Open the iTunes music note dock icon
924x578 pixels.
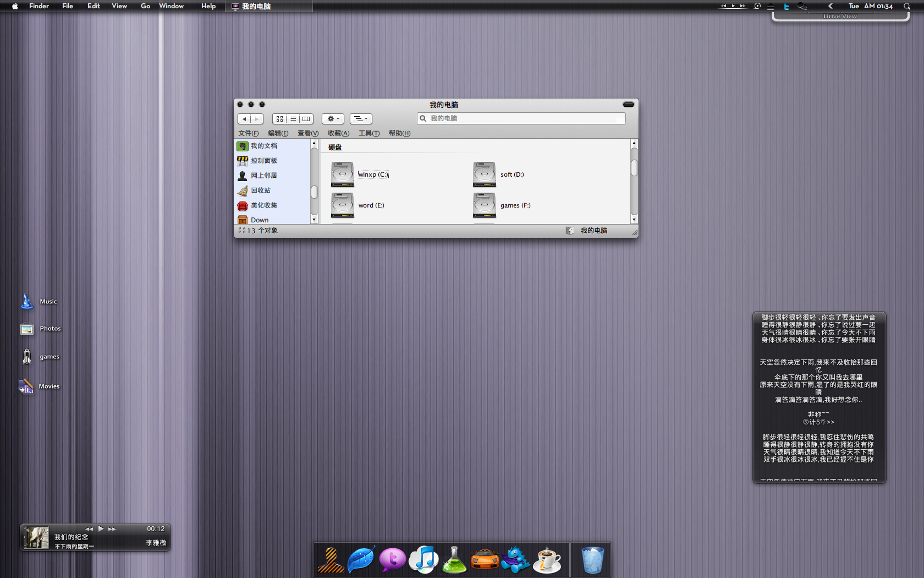click(424, 559)
